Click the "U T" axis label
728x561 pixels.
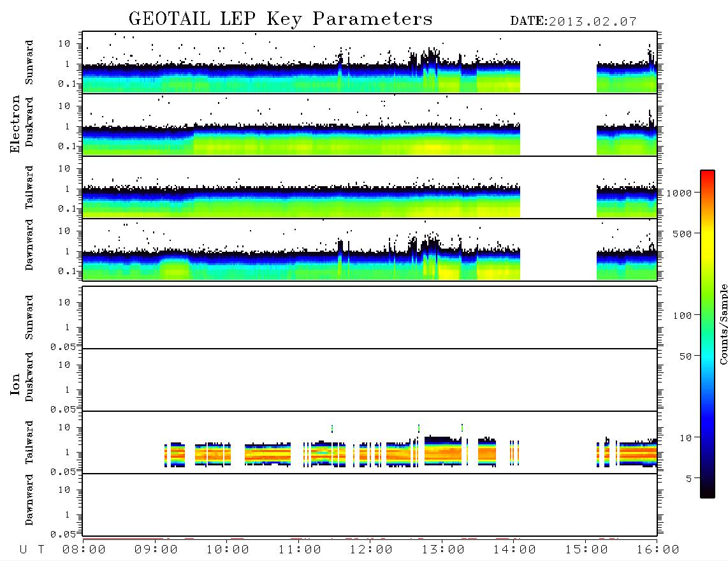click(32, 550)
